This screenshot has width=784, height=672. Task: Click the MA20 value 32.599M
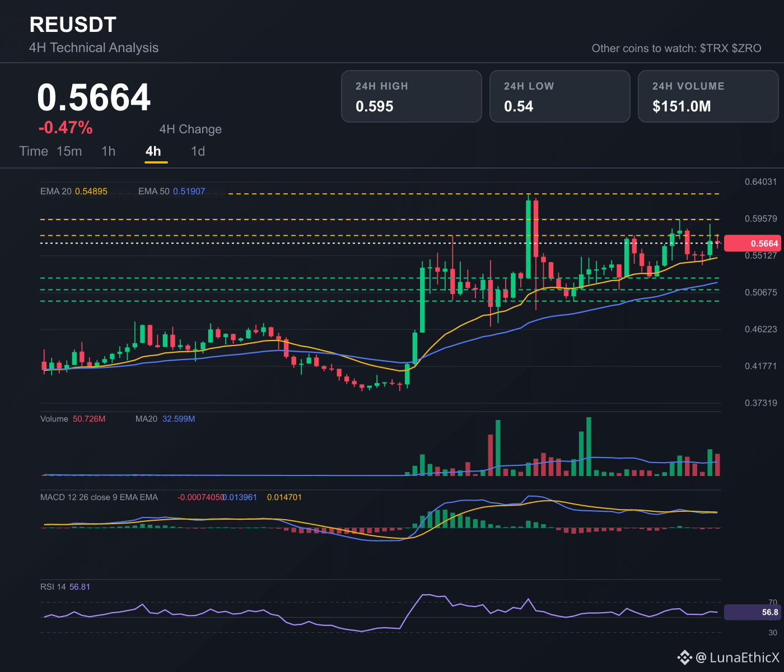pyautogui.click(x=179, y=419)
